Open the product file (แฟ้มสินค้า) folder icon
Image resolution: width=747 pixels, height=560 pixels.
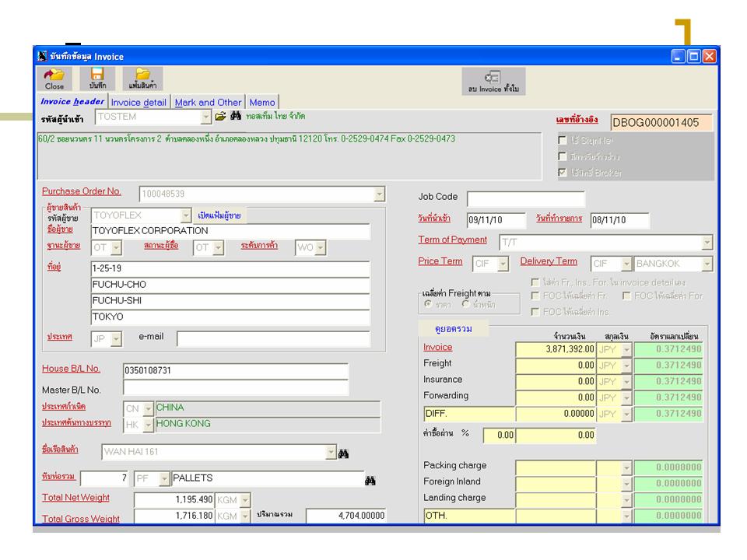click(x=142, y=76)
